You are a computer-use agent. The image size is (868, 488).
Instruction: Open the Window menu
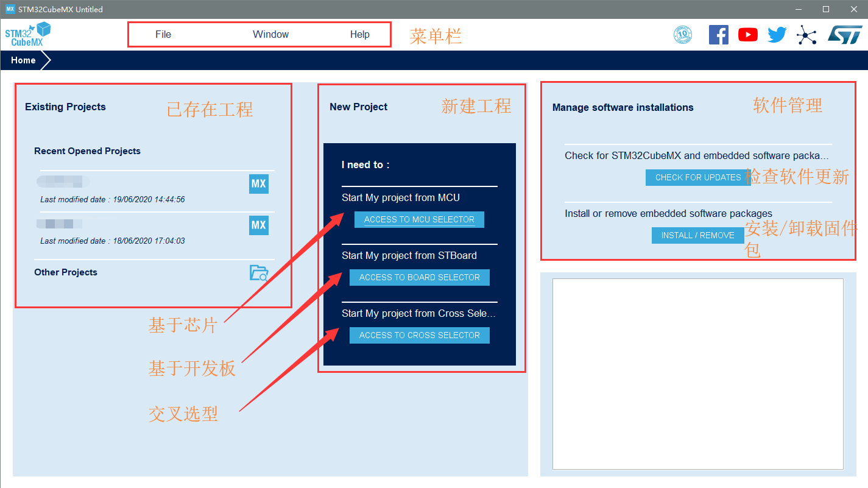pos(270,34)
